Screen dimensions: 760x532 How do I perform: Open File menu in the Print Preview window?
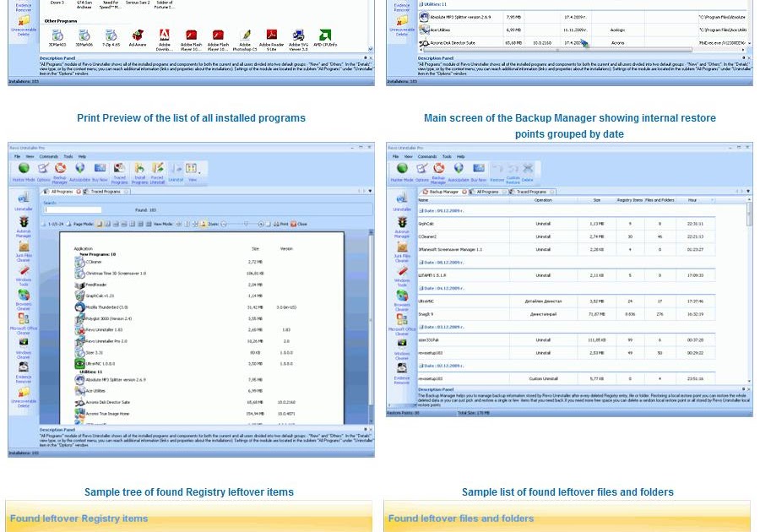point(17,156)
